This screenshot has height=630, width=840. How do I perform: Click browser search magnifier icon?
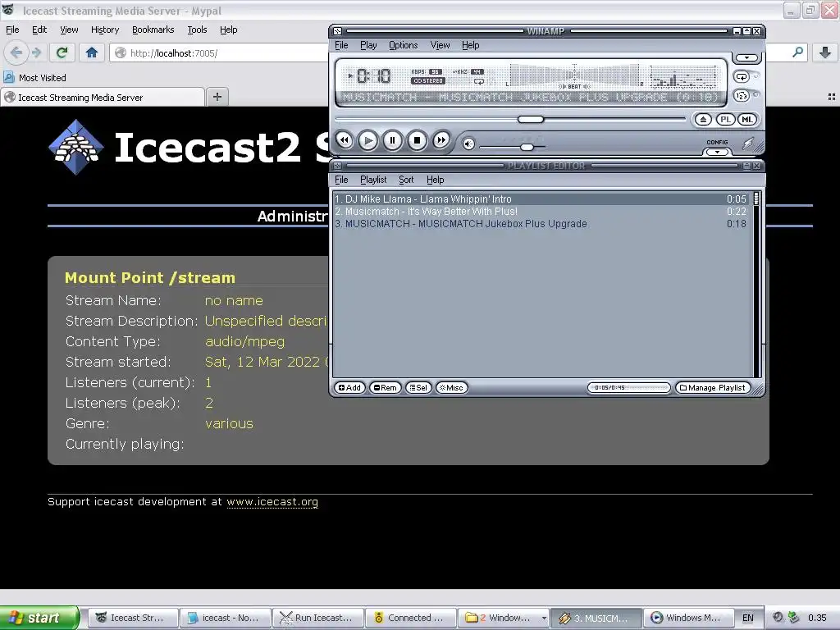click(797, 52)
